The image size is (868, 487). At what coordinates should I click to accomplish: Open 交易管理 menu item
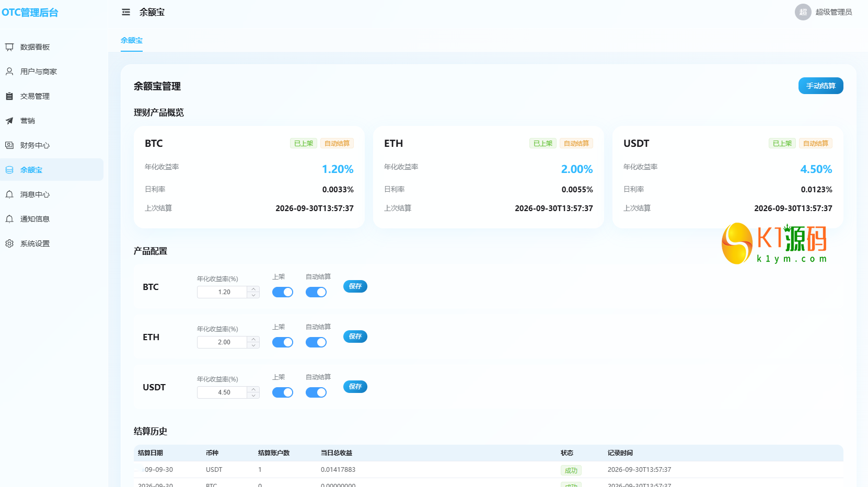(x=52, y=96)
